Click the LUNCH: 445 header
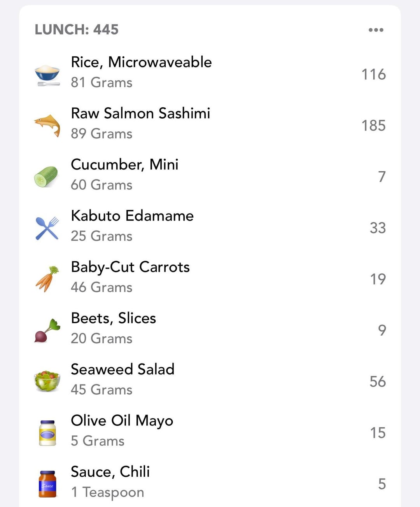 coord(77,30)
